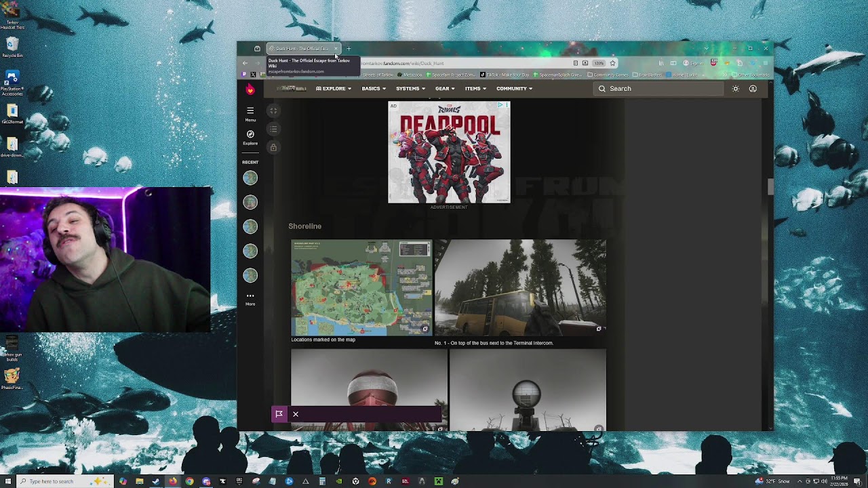
Task: Open the Tarkov Headset Tiers desktop icon
Action: [12, 15]
